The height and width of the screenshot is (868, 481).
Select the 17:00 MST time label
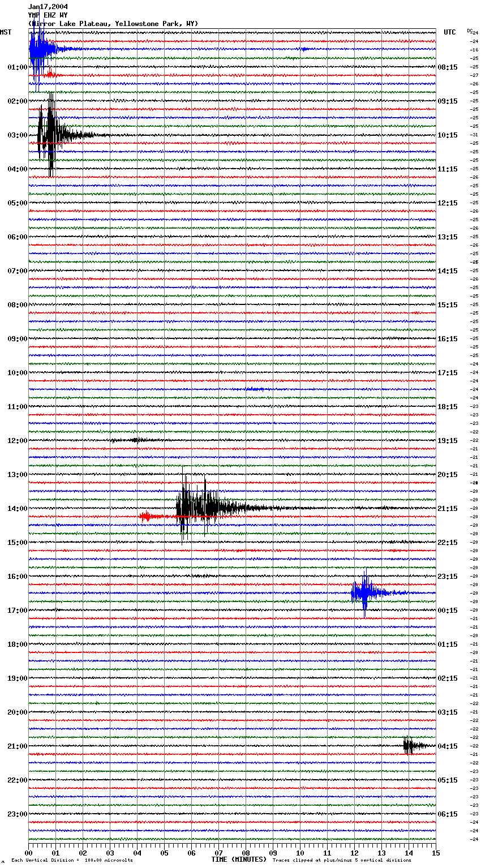[18, 611]
